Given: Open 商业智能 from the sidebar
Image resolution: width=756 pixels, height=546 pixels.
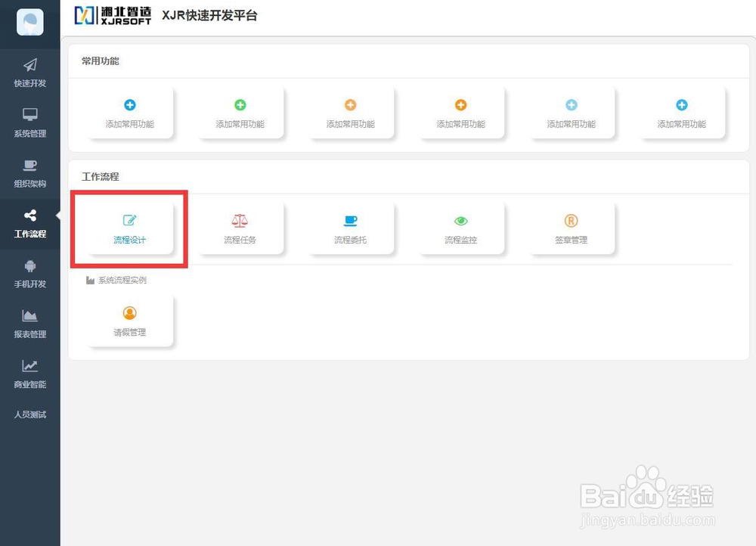Looking at the screenshot, I should 29,374.
